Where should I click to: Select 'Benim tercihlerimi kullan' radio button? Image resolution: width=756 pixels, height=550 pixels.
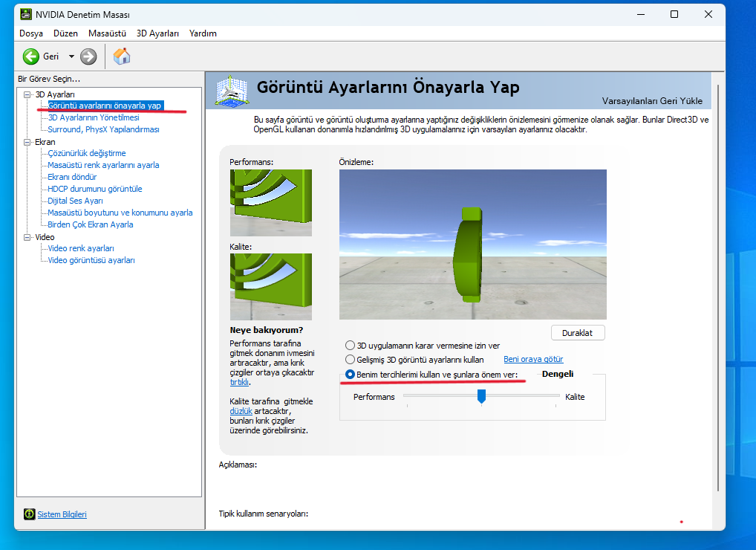pos(350,375)
